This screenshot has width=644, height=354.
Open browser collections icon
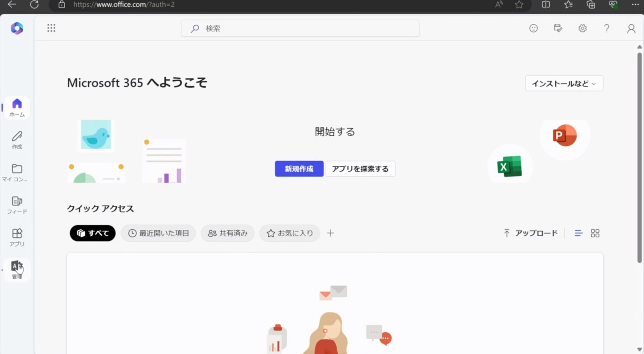tap(591, 4)
